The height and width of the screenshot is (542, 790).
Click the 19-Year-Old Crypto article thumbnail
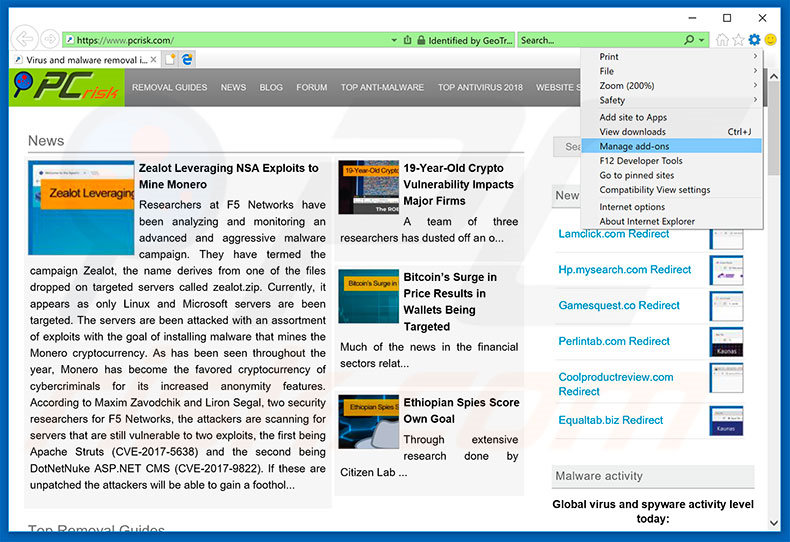369,187
